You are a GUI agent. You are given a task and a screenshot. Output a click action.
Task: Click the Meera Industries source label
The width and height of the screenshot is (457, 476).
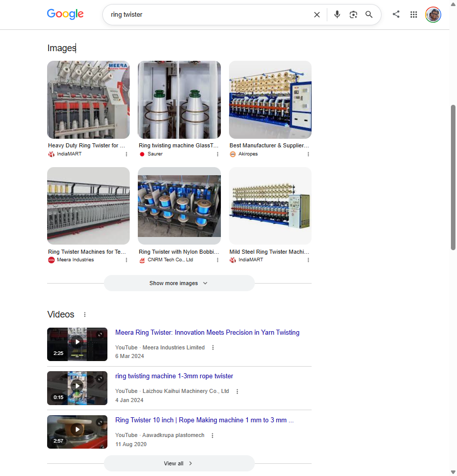click(x=75, y=260)
